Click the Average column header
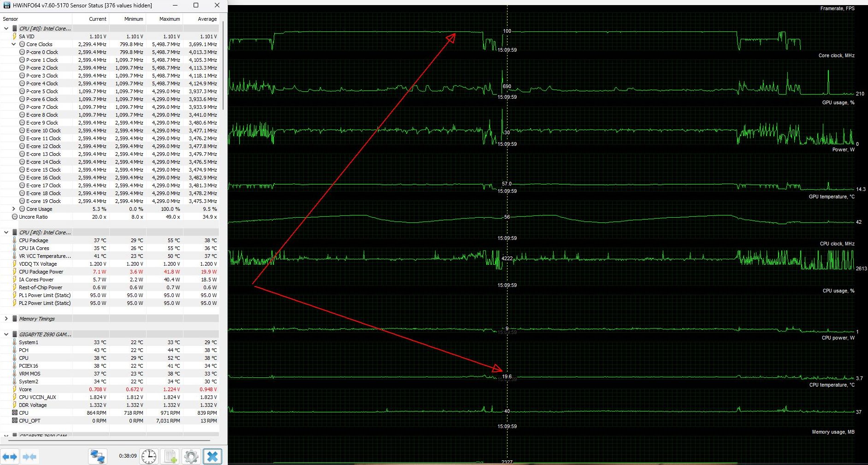Viewport: 868px width, 465px height. click(201, 19)
